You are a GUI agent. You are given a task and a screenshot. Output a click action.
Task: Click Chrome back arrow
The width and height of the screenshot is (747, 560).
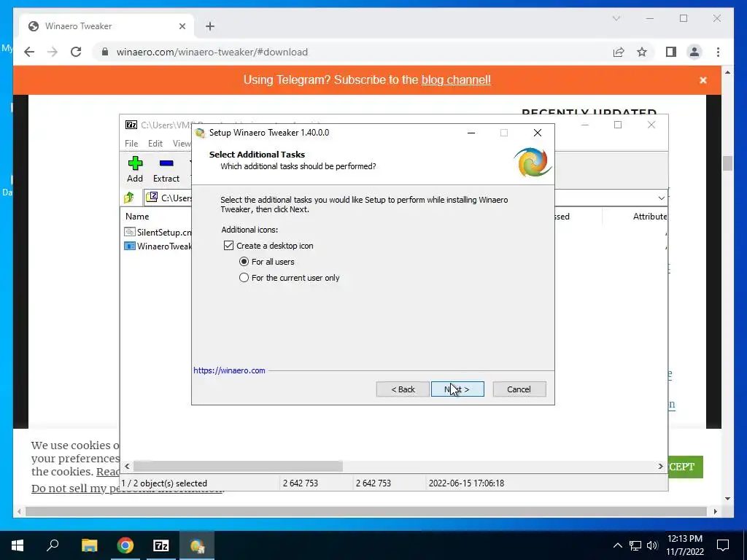coord(29,52)
